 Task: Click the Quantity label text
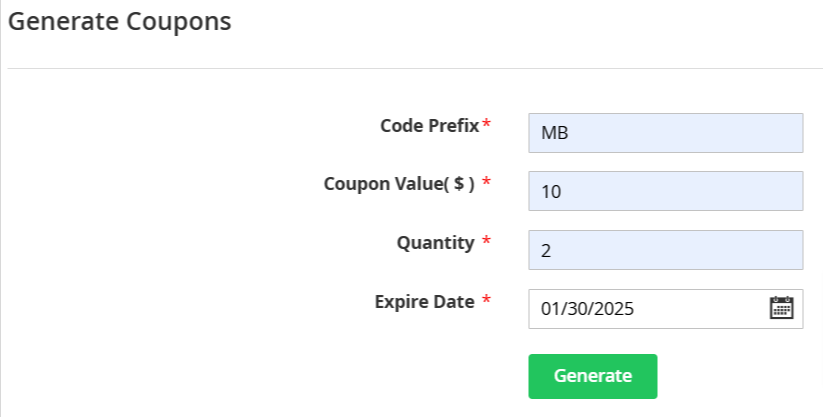point(435,243)
